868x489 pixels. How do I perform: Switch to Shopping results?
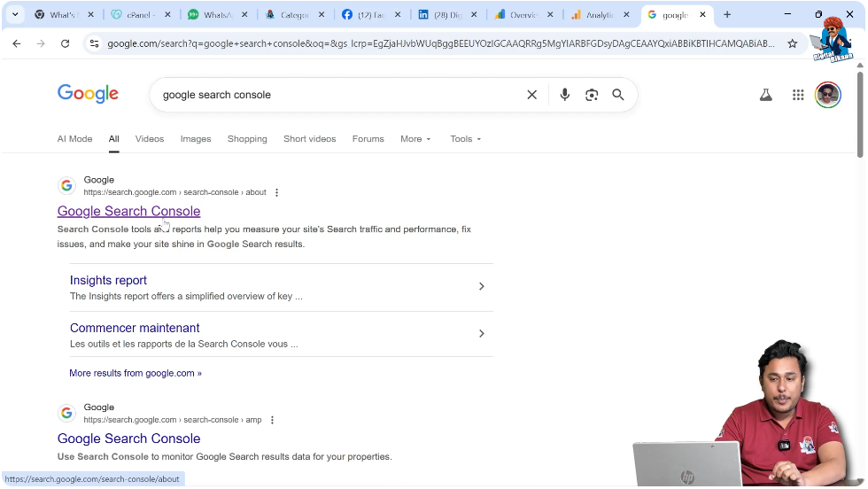click(x=247, y=139)
